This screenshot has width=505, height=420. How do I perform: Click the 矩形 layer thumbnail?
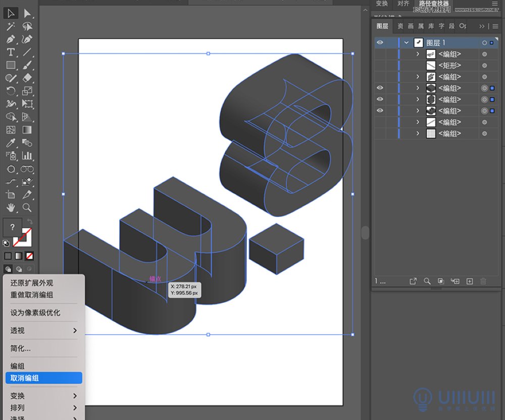pos(431,66)
